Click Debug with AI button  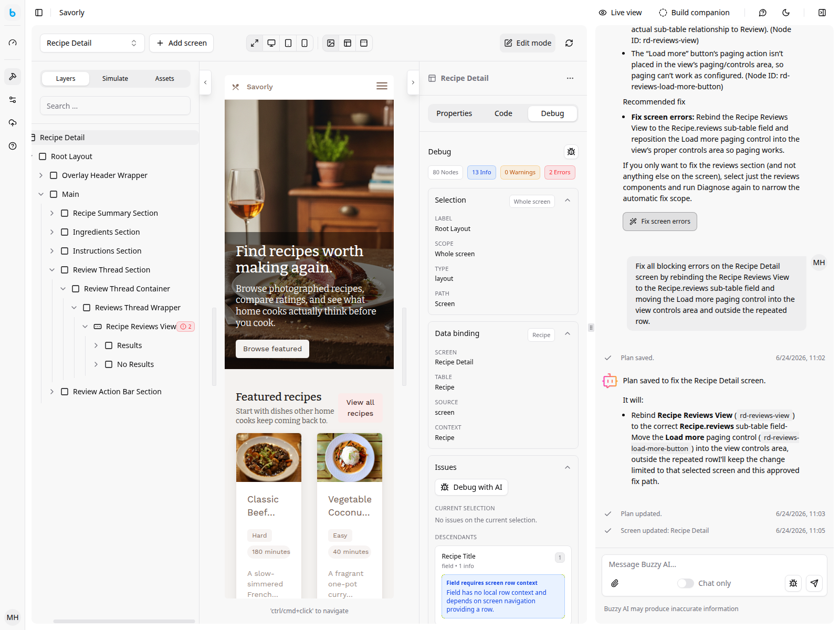point(471,487)
